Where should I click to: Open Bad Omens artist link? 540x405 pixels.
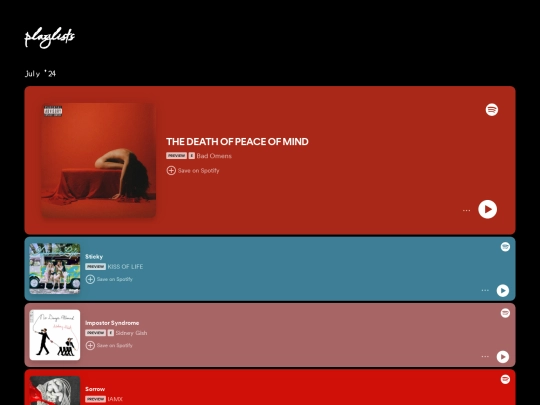click(214, 156)
